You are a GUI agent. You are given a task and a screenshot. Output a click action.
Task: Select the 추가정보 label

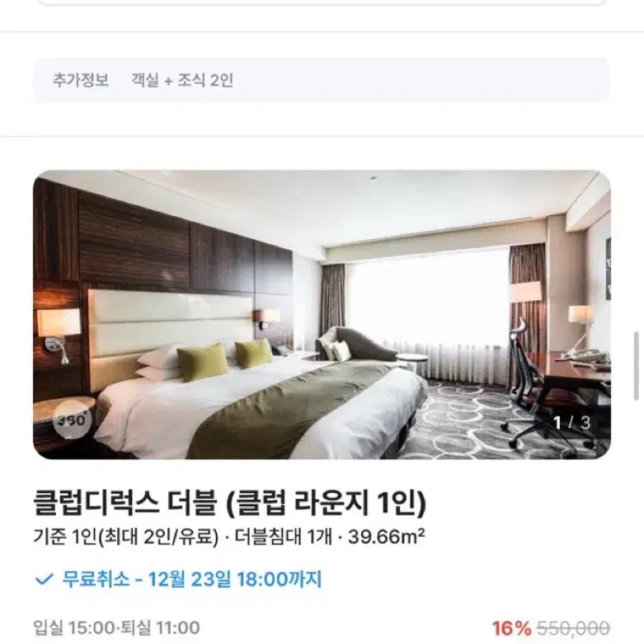coord(81,80)
